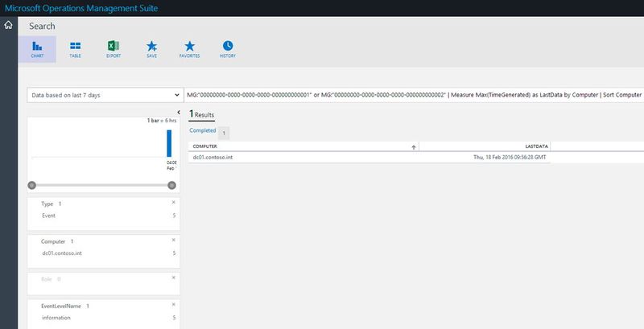
Task: Click the sort arrow in COMPUTER column
Action: [x=414, y=147]
